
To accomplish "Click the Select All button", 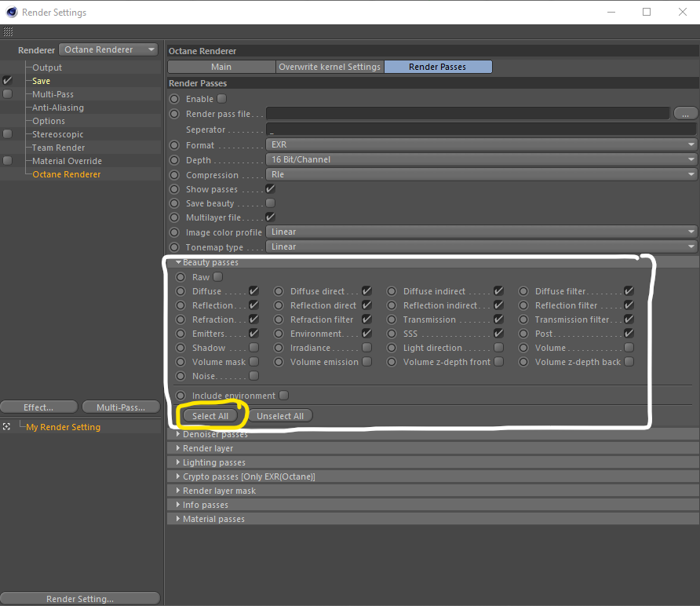I will (x=210, y=416).
